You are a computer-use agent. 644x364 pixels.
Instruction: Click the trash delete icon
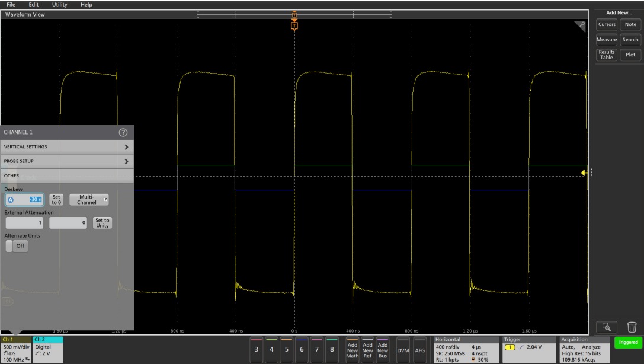630,325
